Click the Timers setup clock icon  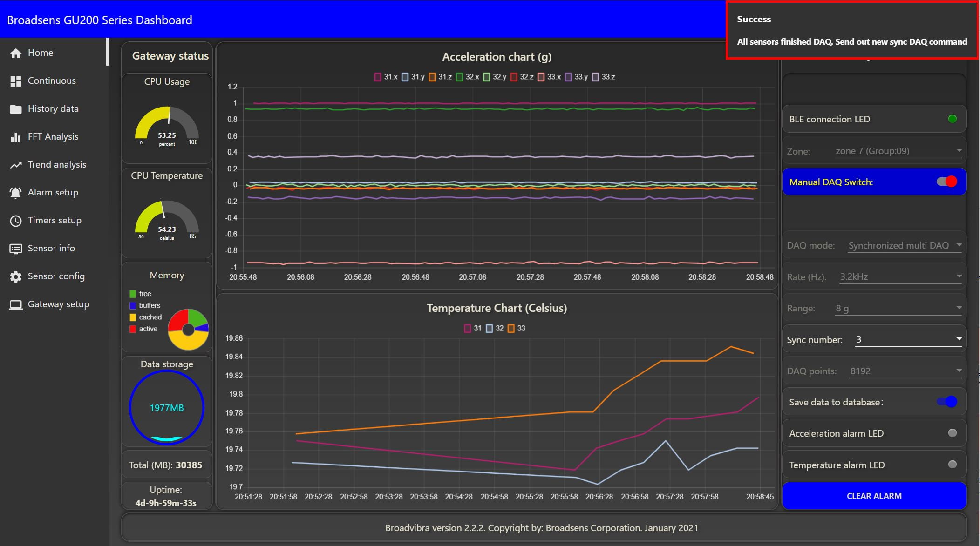[16, 221]
